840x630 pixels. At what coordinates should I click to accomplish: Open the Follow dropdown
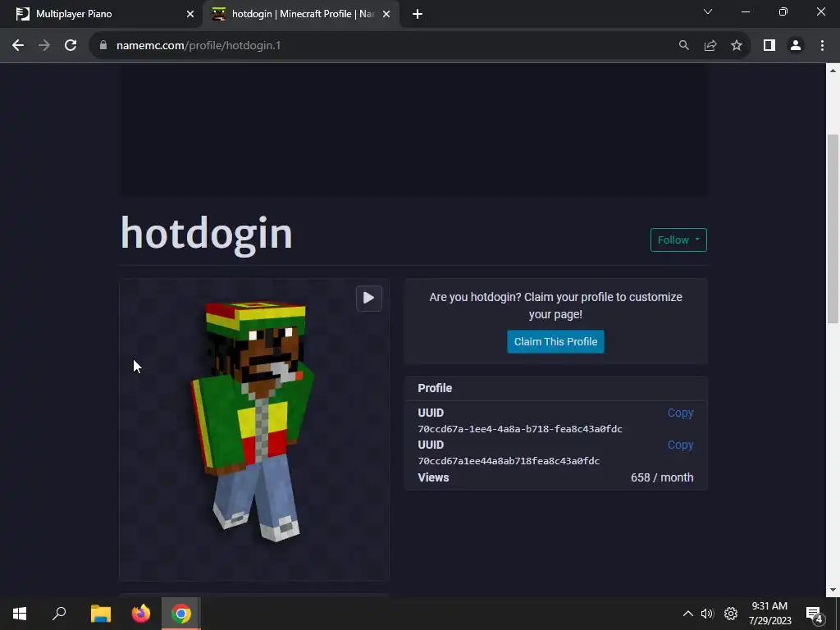(x=678, y=240)
